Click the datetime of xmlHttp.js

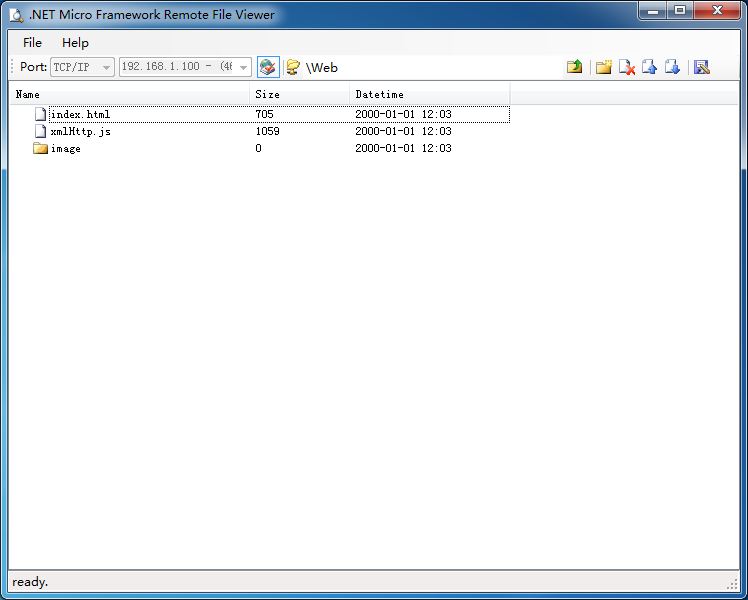tap(403, 131)
